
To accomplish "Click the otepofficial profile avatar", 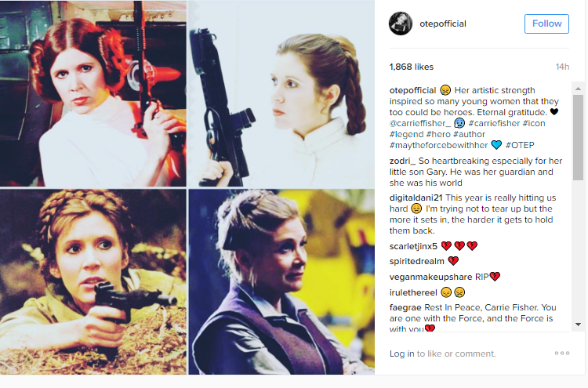I will [x=401, y=24].
